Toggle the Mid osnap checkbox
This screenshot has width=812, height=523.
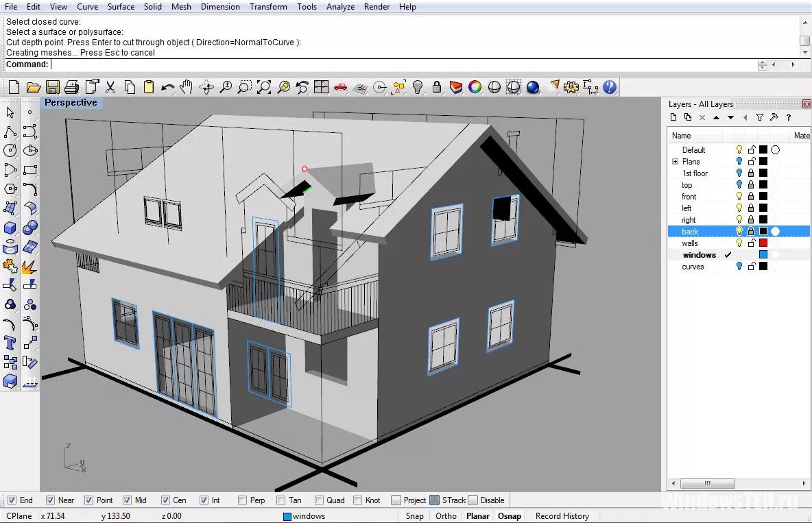[127, 500]
